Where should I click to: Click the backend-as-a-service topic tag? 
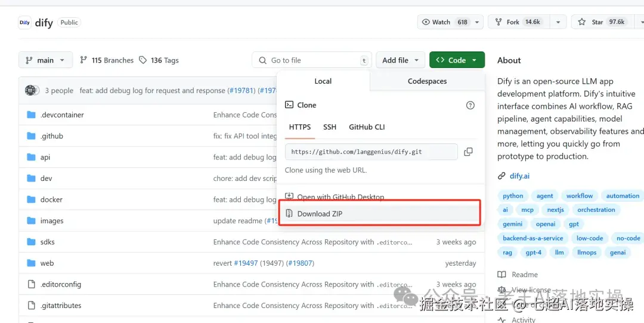532,238
